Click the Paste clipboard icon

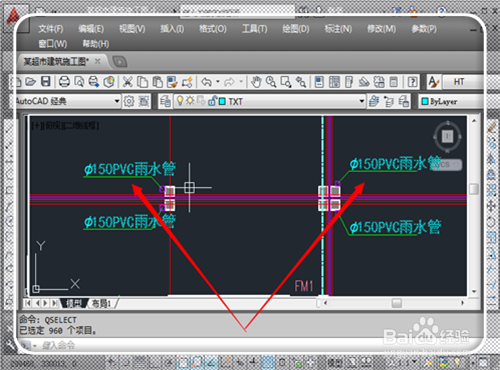pos(157,82)
